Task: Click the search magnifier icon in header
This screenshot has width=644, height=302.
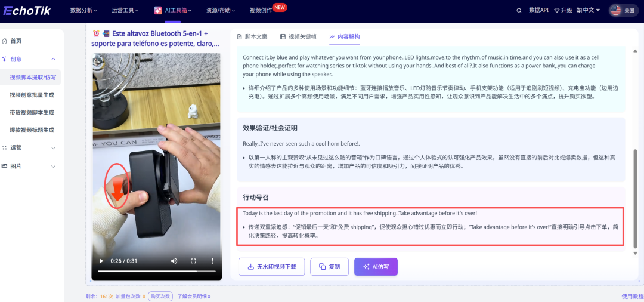Action: pyautogui.click(x=518, y=10)
